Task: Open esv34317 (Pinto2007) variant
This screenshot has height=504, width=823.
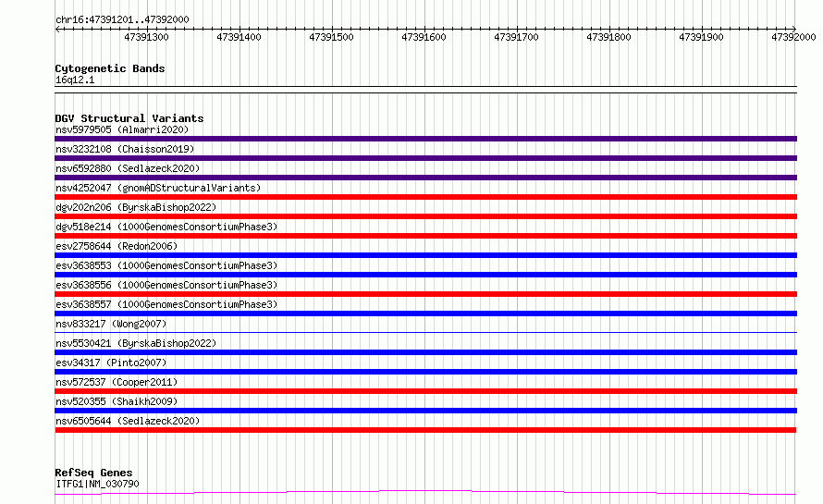Action: [111, 363]
